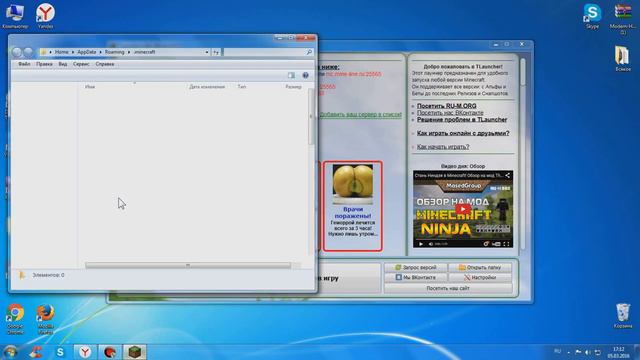Click the search magnifier in Explorer
This screenshot has height=360, width=640.
click(x=309, y=52)
